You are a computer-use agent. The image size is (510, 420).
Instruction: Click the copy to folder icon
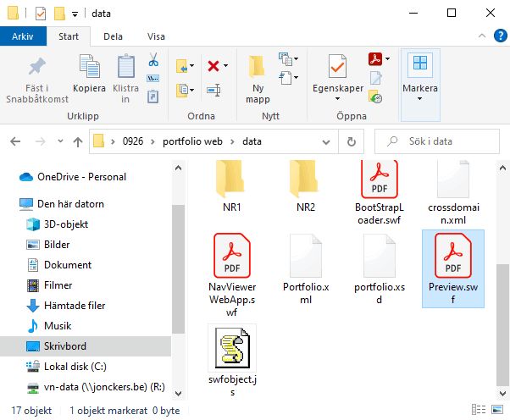pos(182,90)
